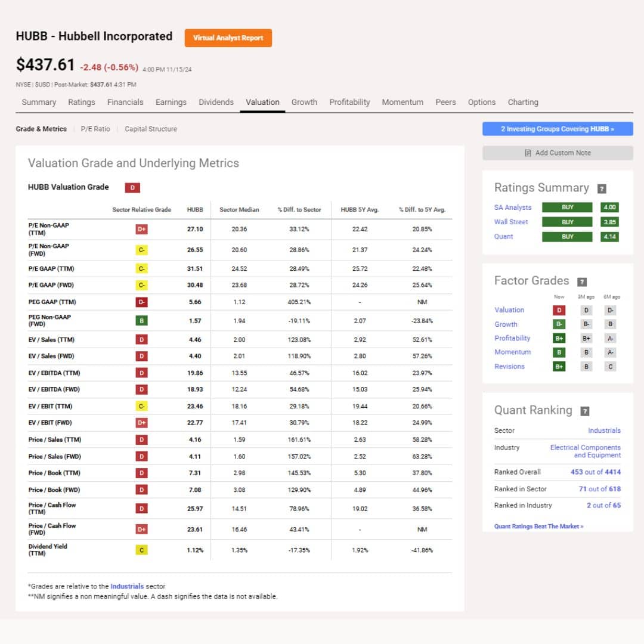
Task: Click the green B+ Revisions grade under Now
Action: click(559, 366)
